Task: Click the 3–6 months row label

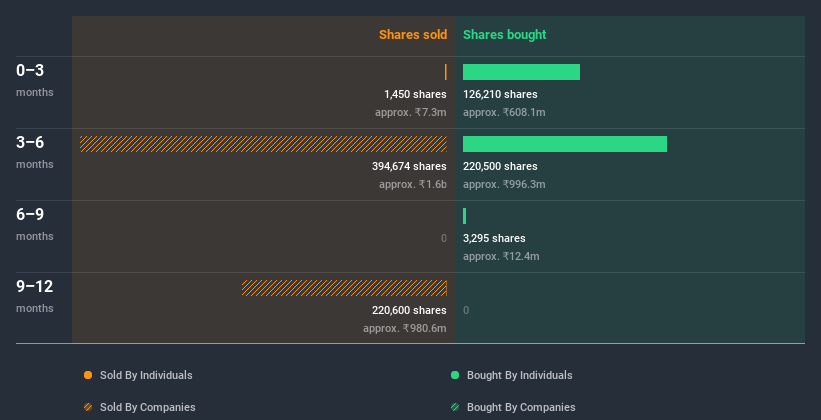Action: coord(35,152)
